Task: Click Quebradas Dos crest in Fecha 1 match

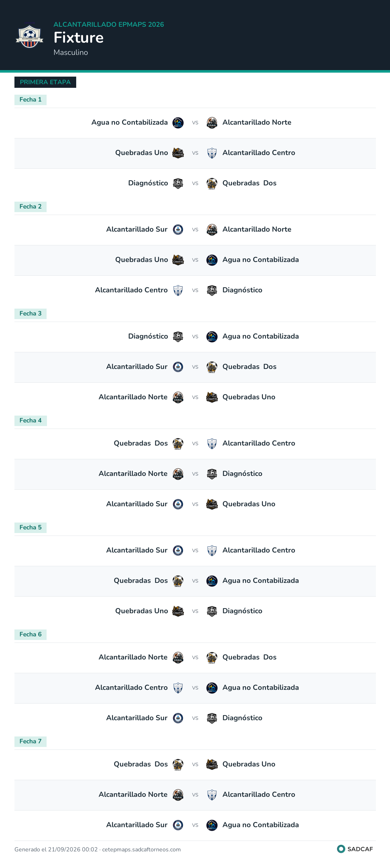Action: (x=212, y=184)
